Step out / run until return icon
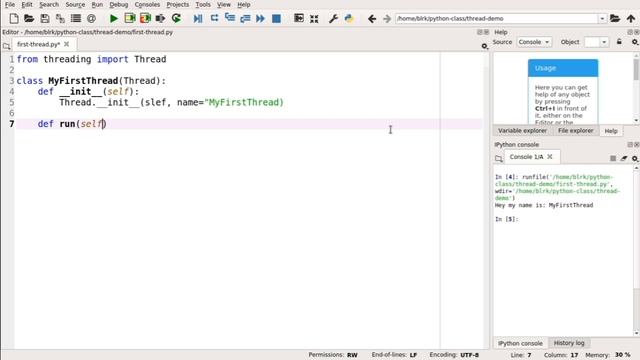640x360 pixels. coord(245,18)
